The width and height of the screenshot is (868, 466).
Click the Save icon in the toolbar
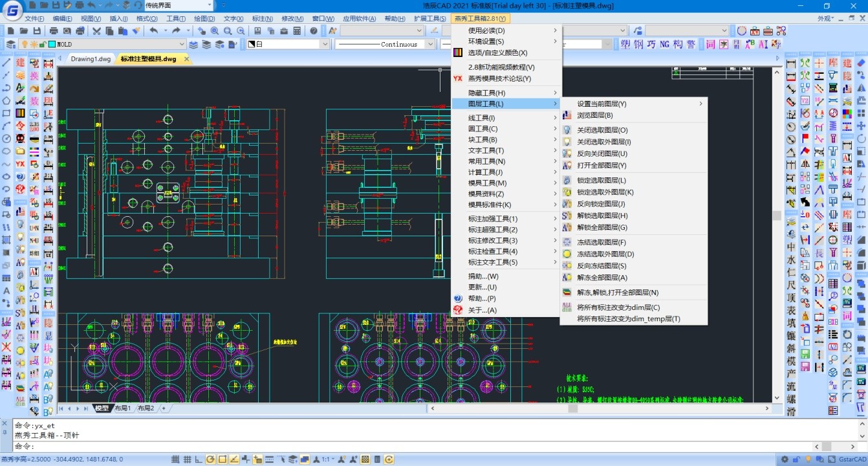(x=37, y=30)
